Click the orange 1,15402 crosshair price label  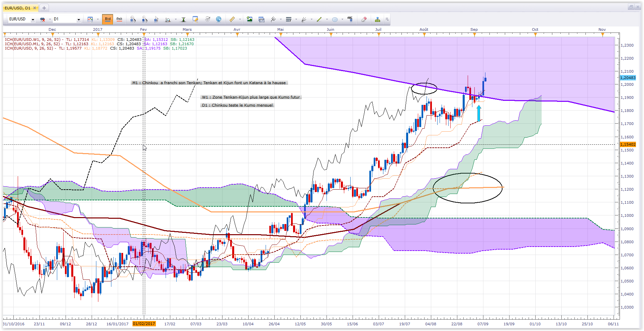point(628,144)
